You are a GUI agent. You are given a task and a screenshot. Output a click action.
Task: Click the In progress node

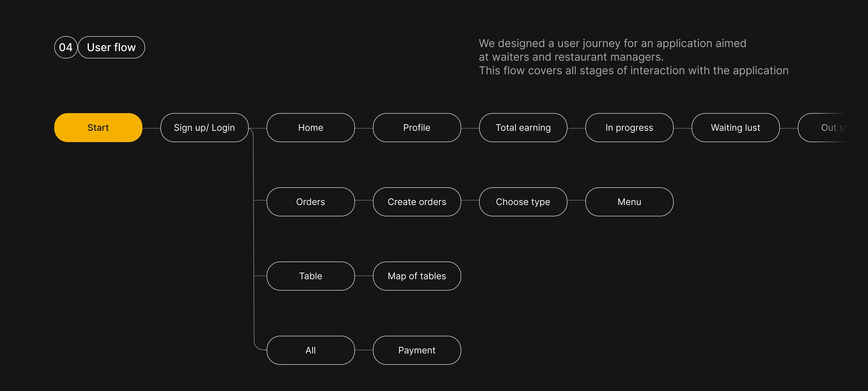[629, 128]
